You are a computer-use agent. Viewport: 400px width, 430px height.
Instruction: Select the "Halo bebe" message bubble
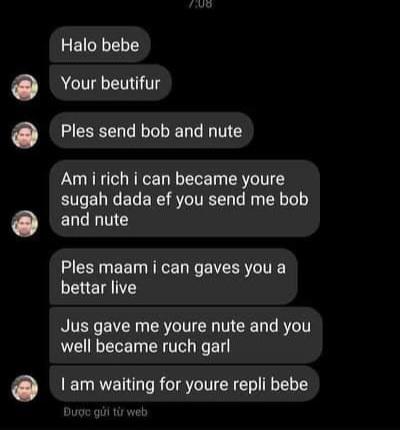(x=100, y=45)
